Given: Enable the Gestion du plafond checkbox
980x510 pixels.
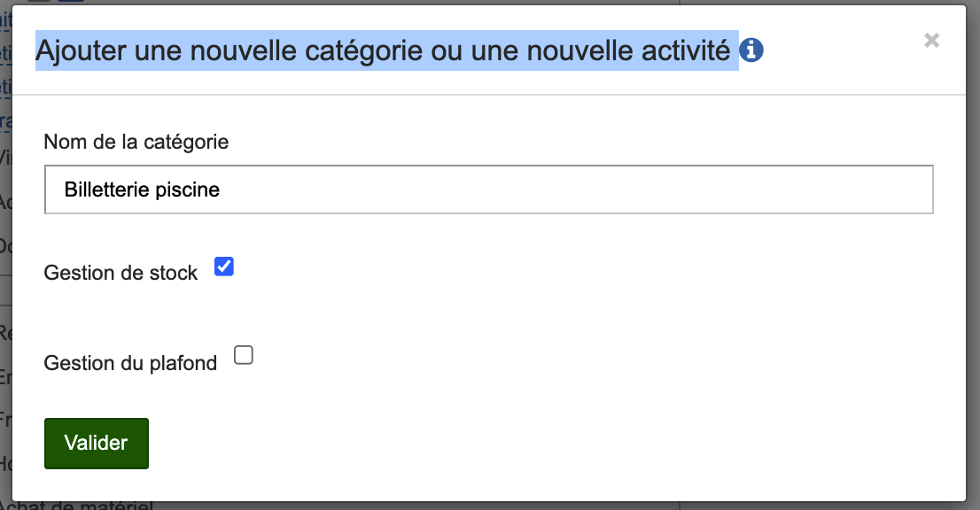Looking at the screenshot, I should tap(244, 355).
